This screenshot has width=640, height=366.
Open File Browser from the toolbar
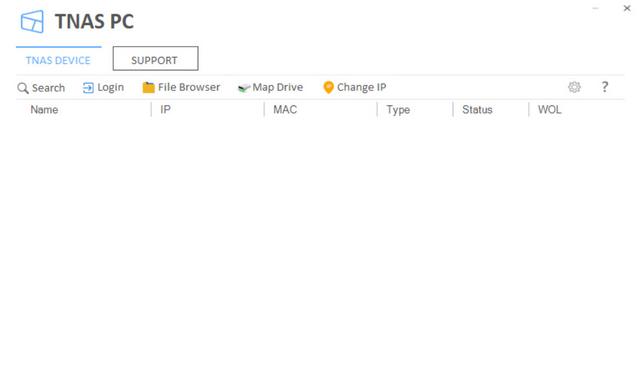[181, 87]
